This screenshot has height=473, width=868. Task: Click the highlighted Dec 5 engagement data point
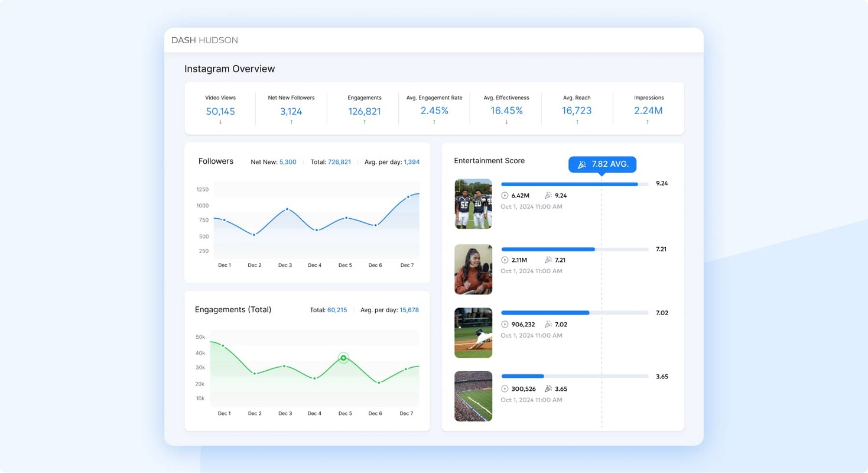tap(343, 358)
